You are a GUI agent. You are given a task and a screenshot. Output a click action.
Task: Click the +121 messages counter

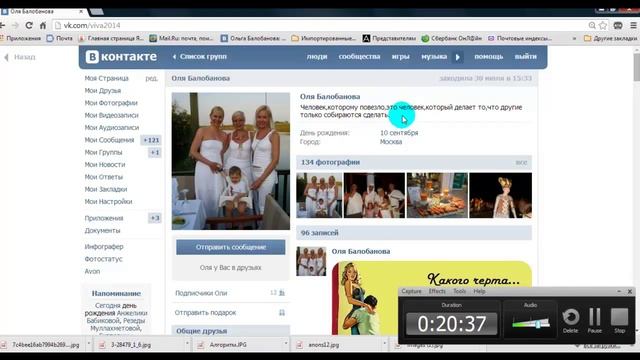[151, 140]
